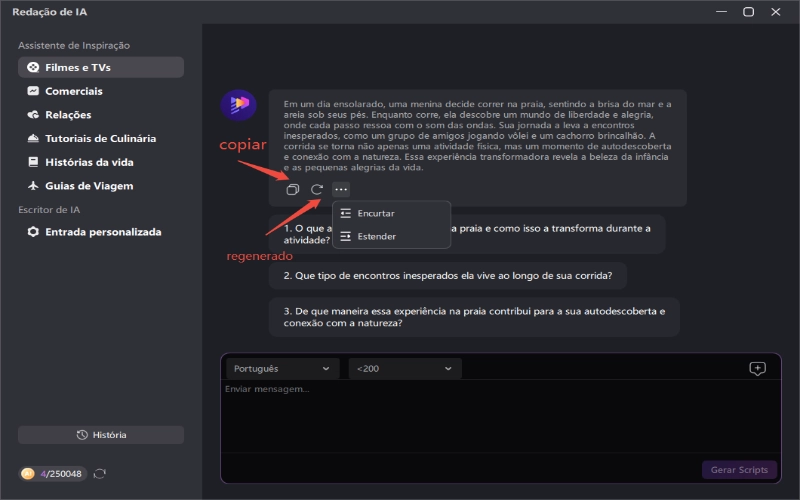Click the chart icon beside Comerciais

pos(33,91)
